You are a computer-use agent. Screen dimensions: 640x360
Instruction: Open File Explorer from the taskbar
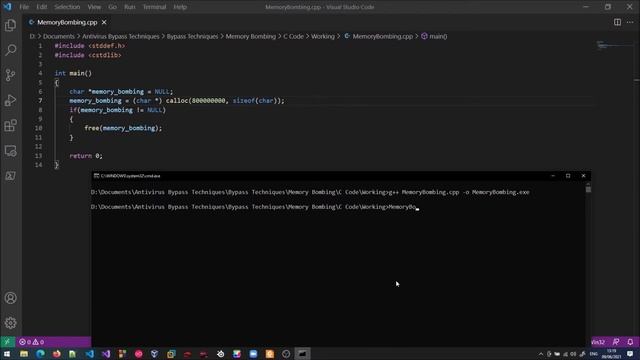point(24,354)
